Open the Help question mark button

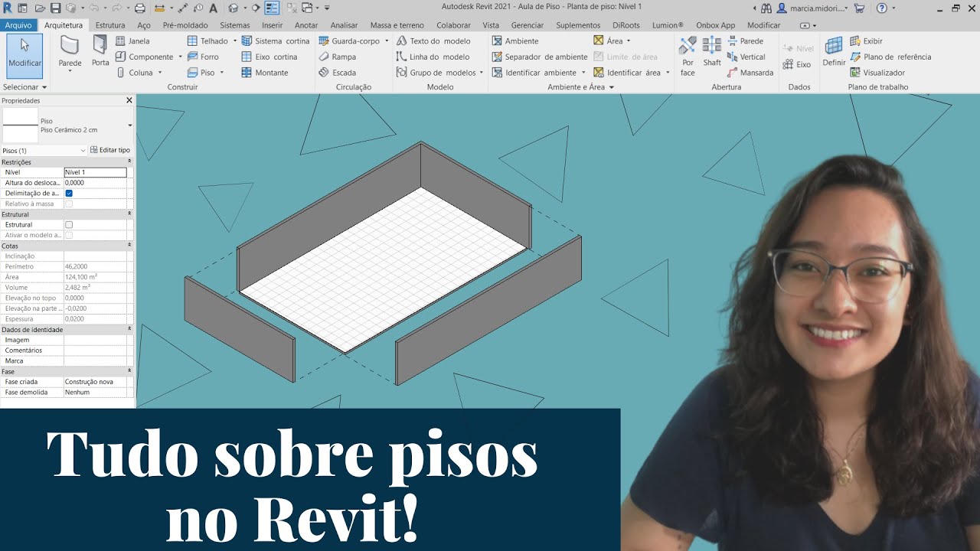point(881,8)
